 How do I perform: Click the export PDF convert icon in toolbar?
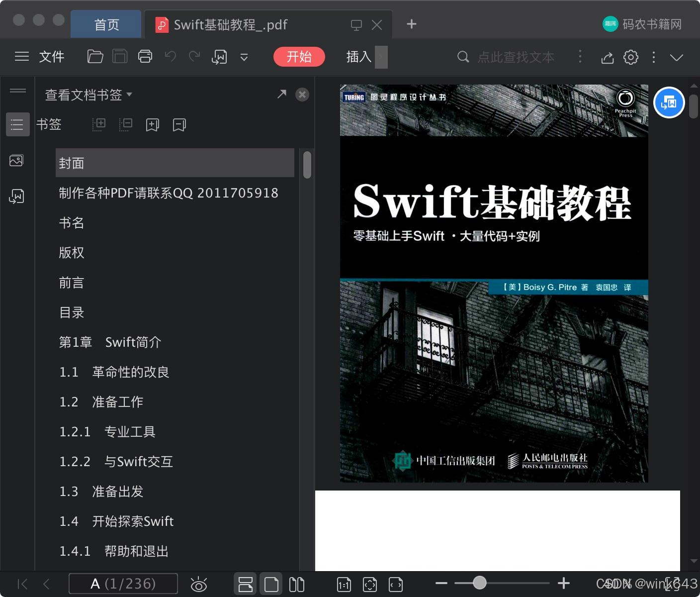coord(219,57)
